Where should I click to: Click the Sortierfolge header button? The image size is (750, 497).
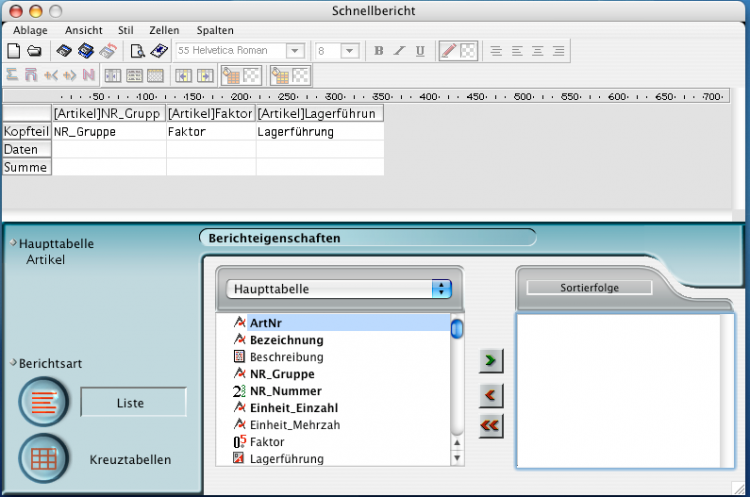[x=589, y=288]
